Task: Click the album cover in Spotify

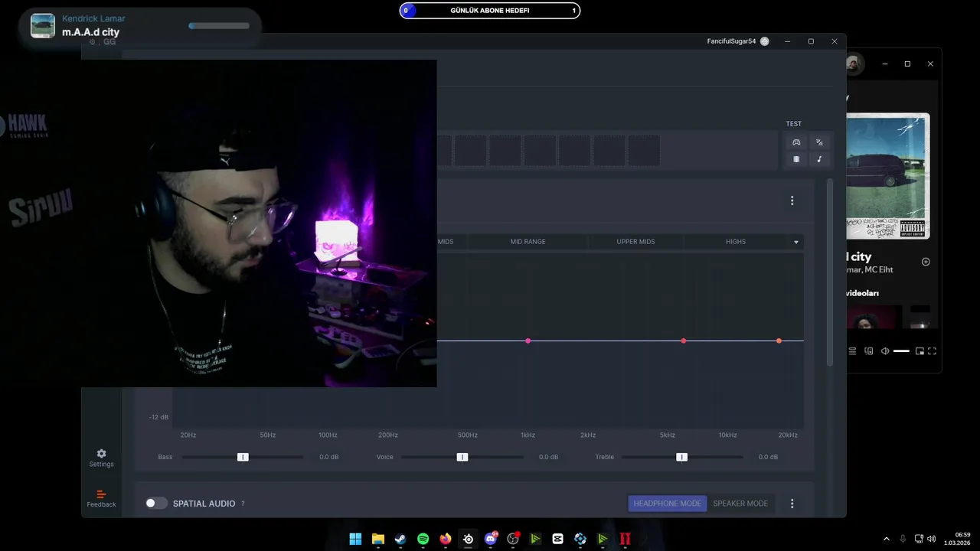Action: coord(888,176)
